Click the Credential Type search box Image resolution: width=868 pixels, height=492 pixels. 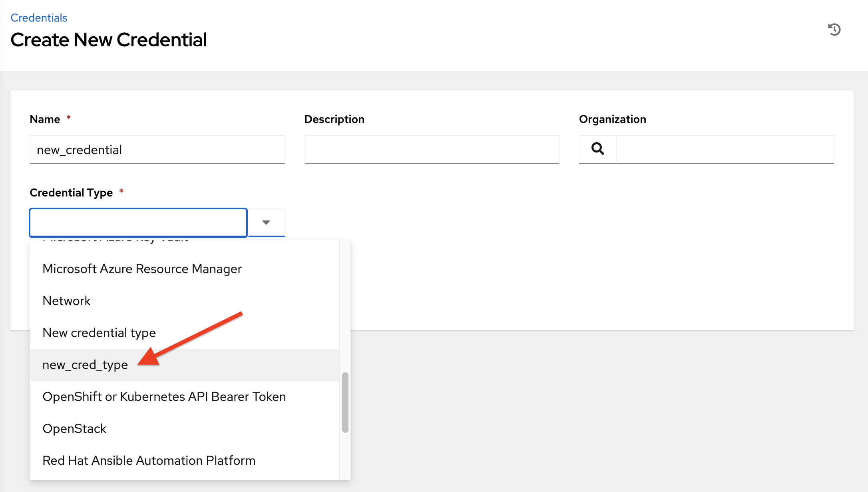point(137,222)
